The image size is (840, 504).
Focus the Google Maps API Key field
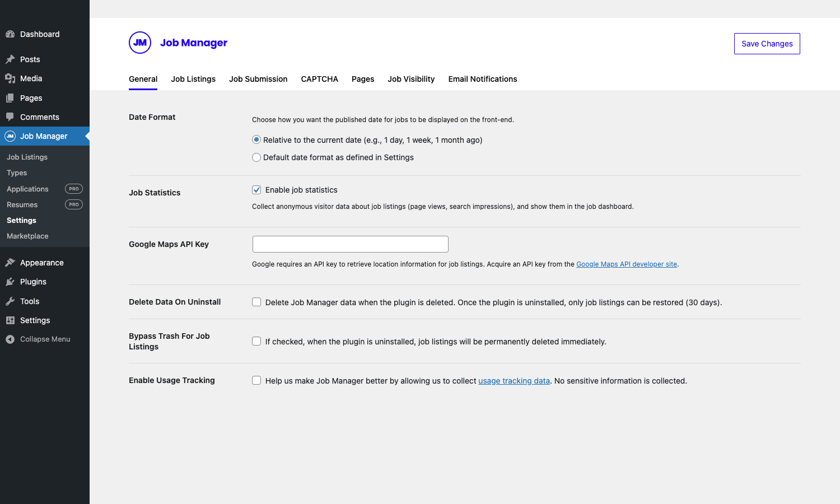[x=351, y=244]
